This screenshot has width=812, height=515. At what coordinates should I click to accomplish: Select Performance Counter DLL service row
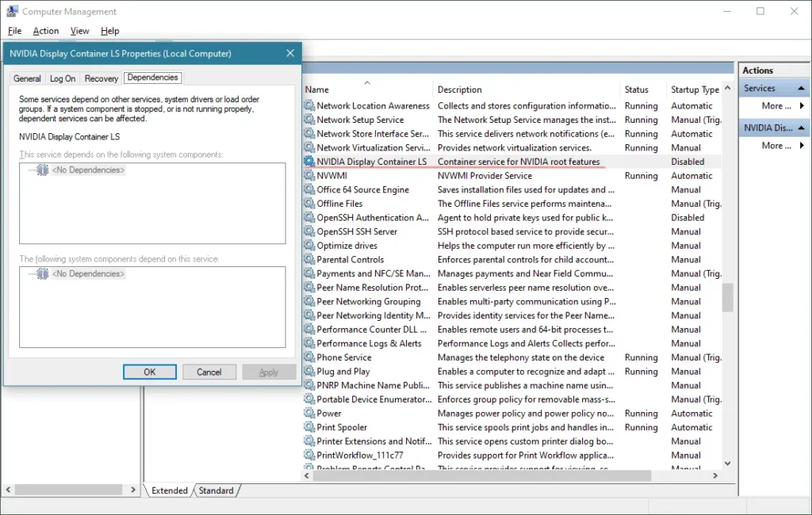[513, 329]
